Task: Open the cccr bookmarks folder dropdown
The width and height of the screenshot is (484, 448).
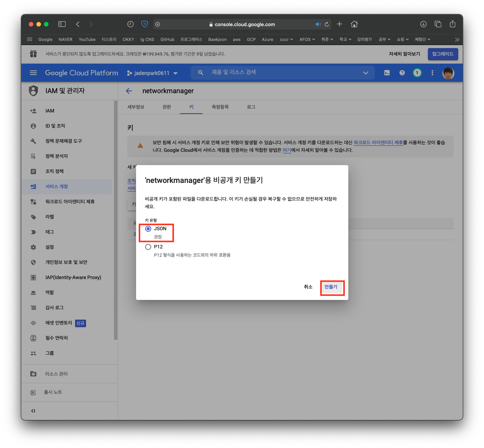Action: point(287,39)
